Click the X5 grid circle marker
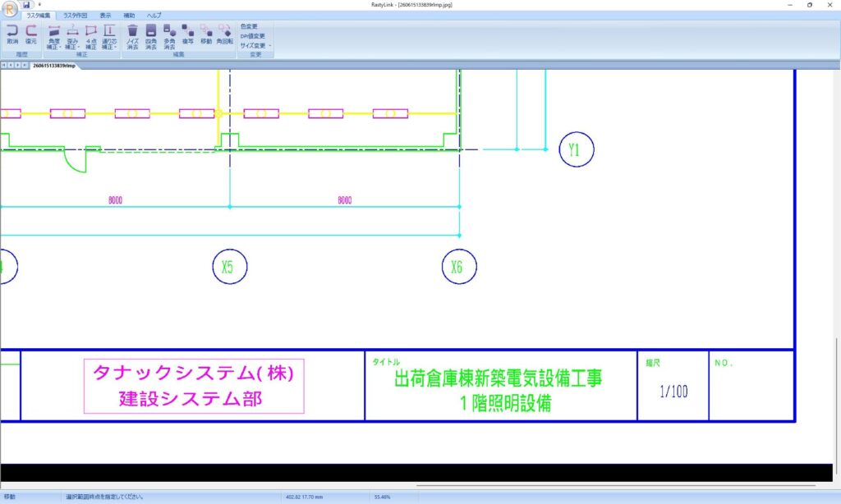This screenshot has width=841, height=504. [230, 267]
